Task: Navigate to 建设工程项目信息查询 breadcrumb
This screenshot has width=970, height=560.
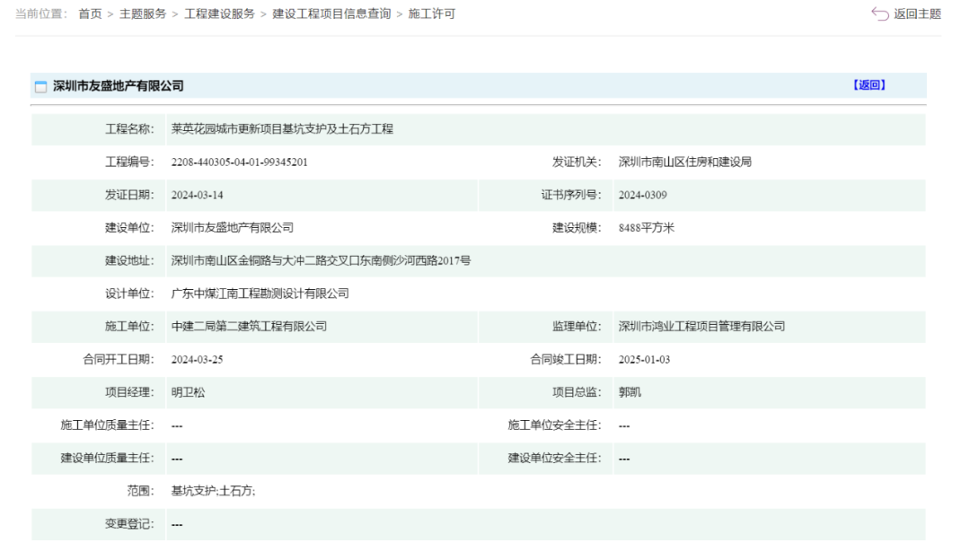Action: 331,14
